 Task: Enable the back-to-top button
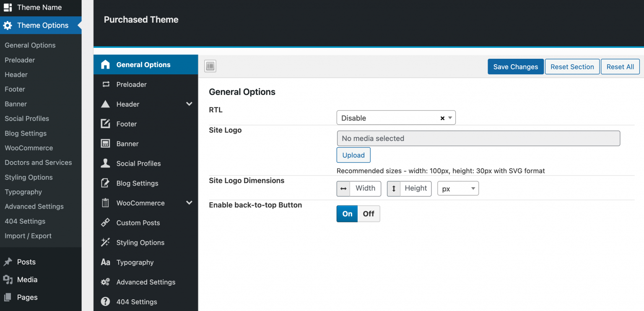(x=347, y=214)
